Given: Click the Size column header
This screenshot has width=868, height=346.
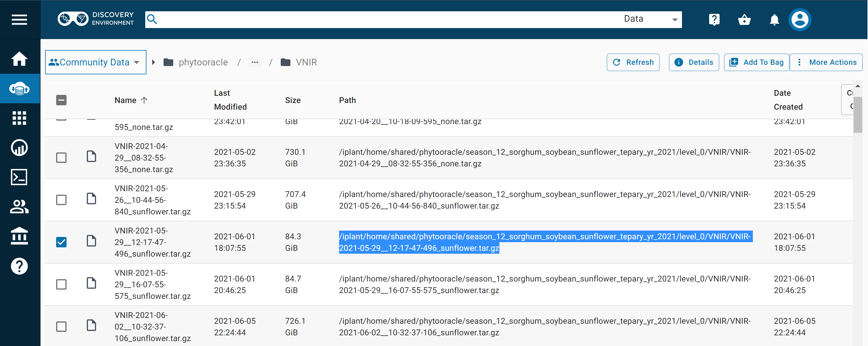Looking at the screenshot, I should point(293,100).
